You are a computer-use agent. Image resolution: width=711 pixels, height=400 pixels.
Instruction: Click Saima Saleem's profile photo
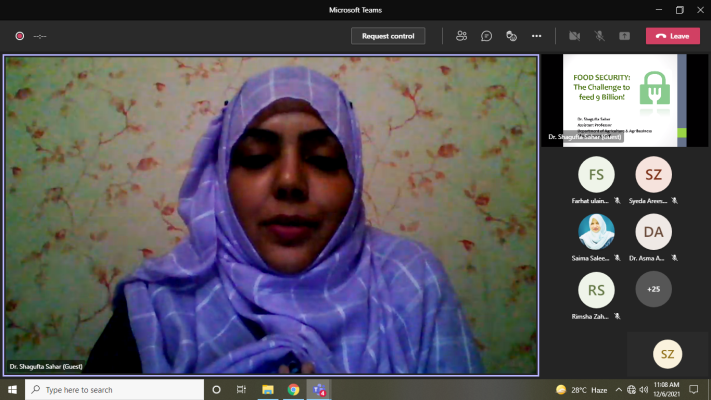click(x=597, y=232)
